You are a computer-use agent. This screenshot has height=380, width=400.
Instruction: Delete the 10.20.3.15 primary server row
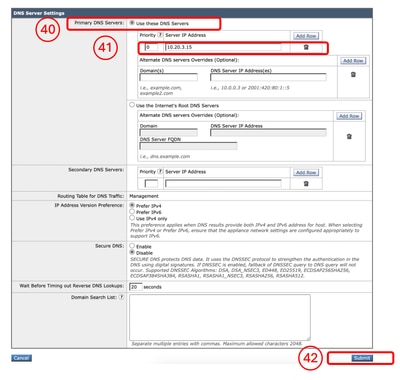click(306, 47)
